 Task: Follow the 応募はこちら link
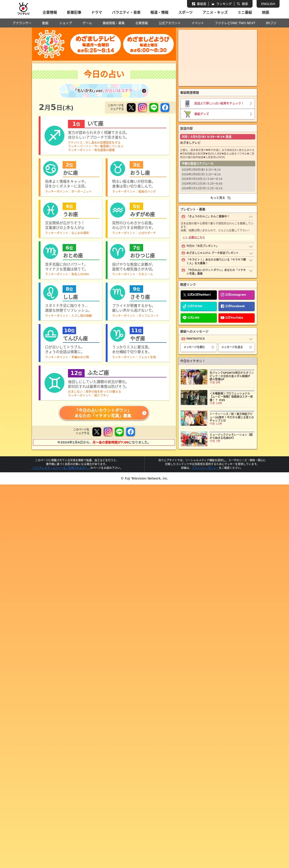click(193, 237)
